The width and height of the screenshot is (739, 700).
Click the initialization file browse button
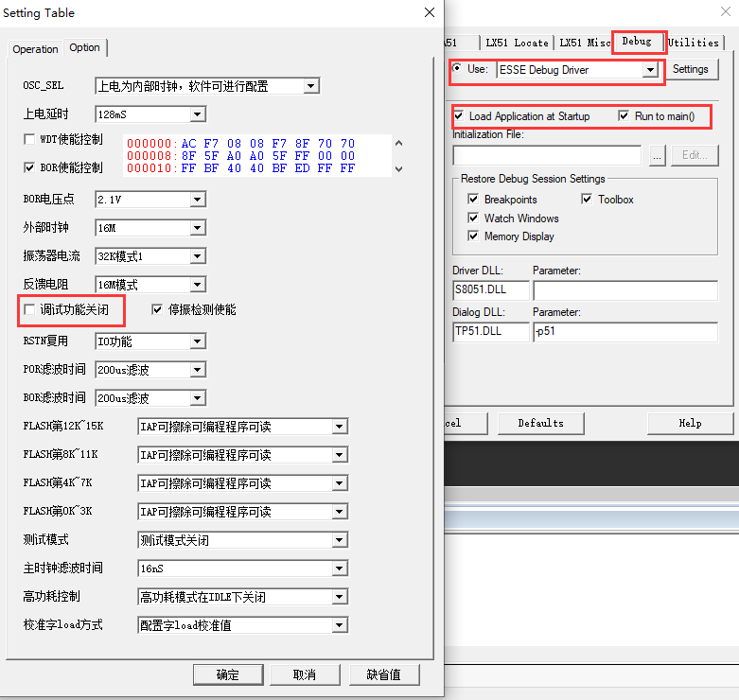[x=657, y=155]
